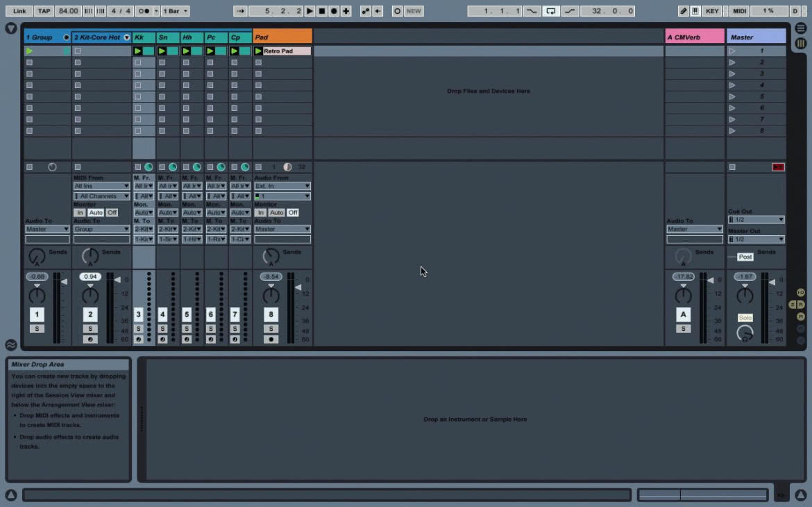Open Pad's Audio From dropdown (Ext. In)
Screen dimensions: 812x507
[x=282, y=186]
